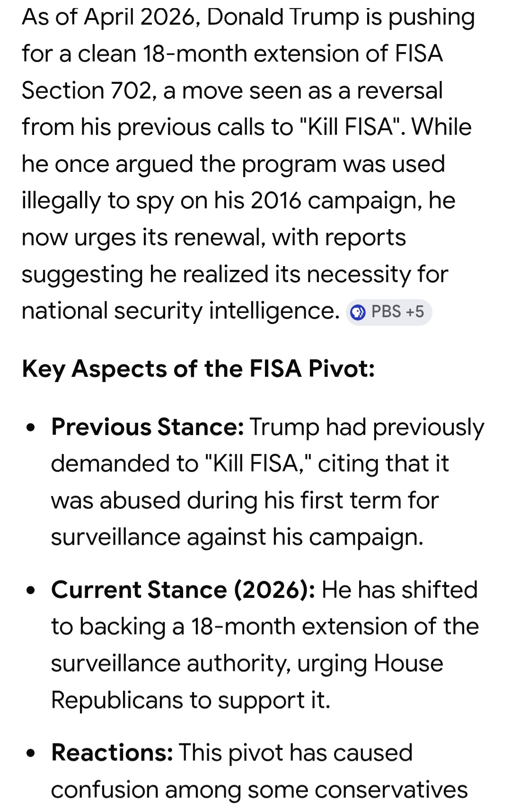Image resolution: width=511 pixels, height=812 pixels.
Task: Tap the PBS logo icon
Action: [x=358, y=312]
